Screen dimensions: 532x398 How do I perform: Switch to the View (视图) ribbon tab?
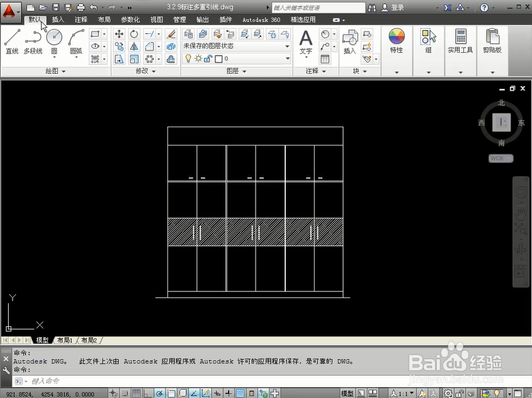click(157, 20)
